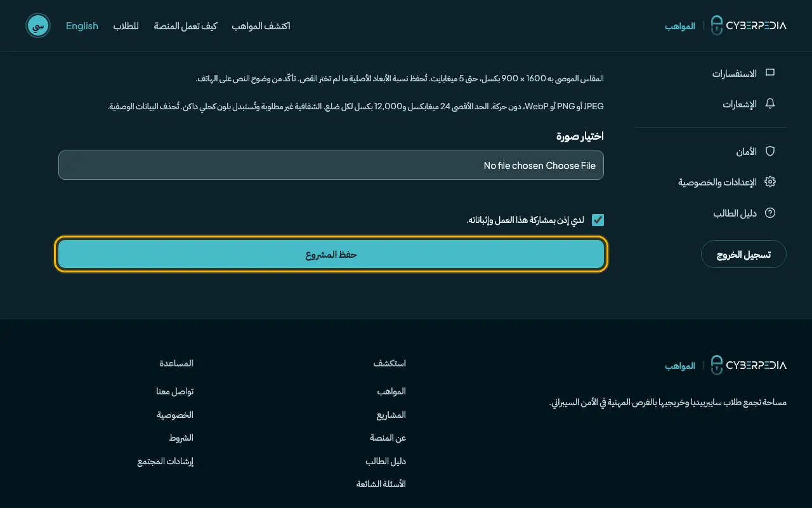Viewport: 812px width, 508px height.
Task: Click the security shield icon
Action: [770, 151]
